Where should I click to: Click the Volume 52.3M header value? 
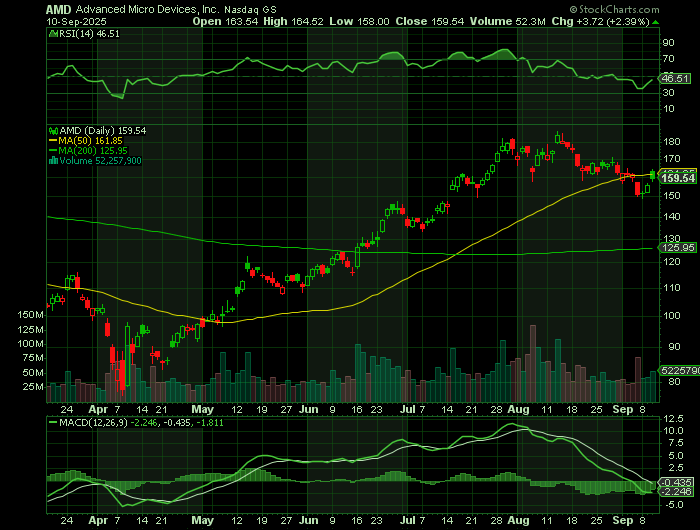click(507, 21)
